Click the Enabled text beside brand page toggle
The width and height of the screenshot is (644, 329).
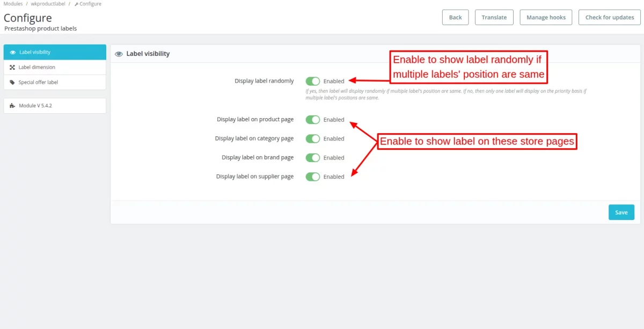point(334,158)
